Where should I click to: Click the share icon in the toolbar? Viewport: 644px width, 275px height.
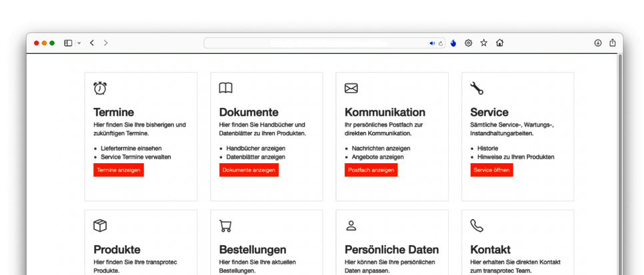[x=613, y=43]
